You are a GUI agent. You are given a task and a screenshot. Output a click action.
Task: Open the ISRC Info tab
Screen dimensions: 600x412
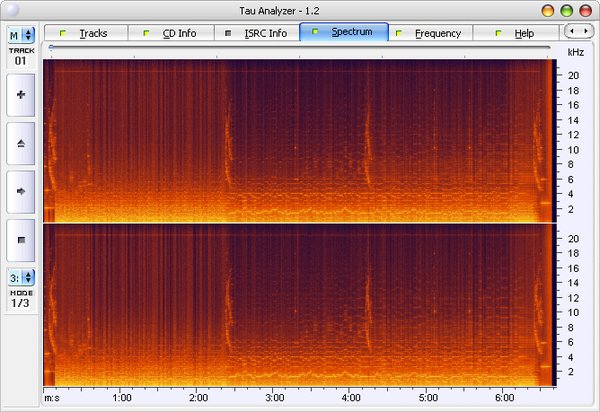click(x=257, y=33)
